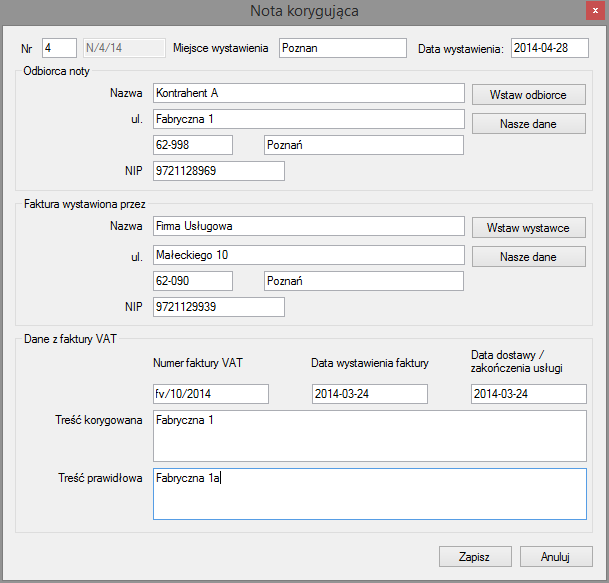Viewport: 609px width, 583px height.
Task: Click the Wstaw odbiorce button
Action: (x=528, y=94)
